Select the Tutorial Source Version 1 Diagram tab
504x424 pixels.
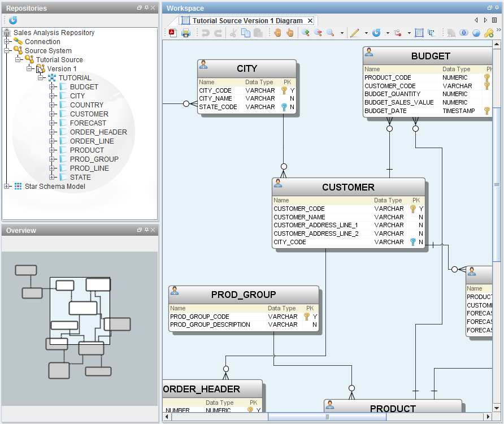click(247, 21)
